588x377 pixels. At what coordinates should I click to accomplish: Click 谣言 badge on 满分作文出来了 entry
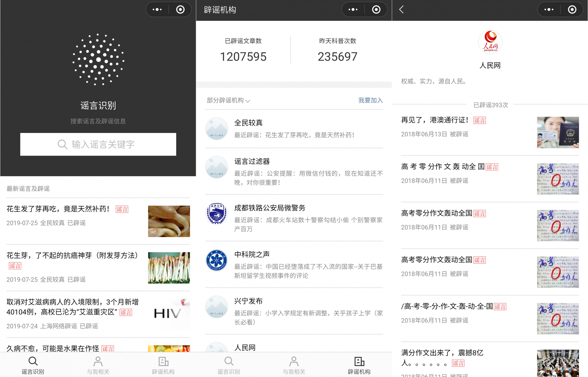coord(458,363)
